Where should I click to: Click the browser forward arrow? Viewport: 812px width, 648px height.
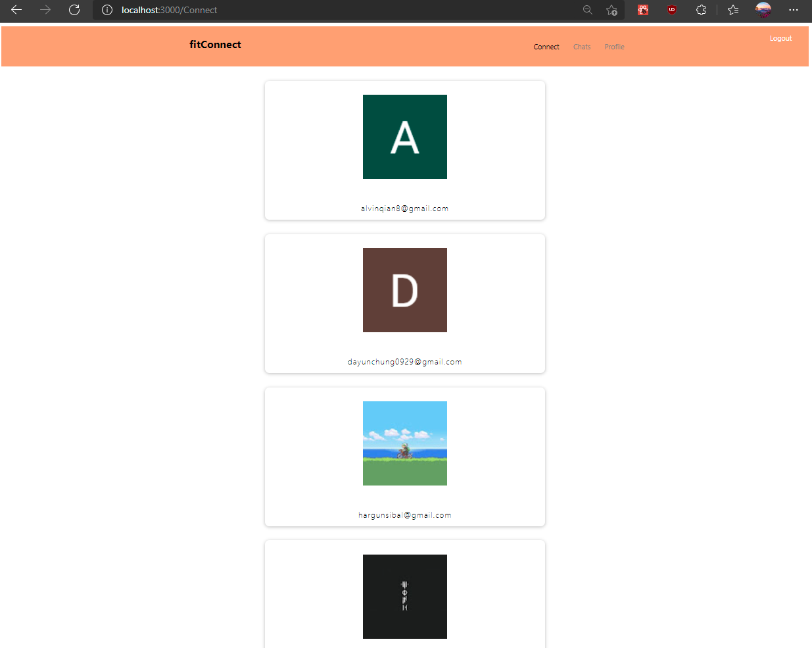(45, 10)
